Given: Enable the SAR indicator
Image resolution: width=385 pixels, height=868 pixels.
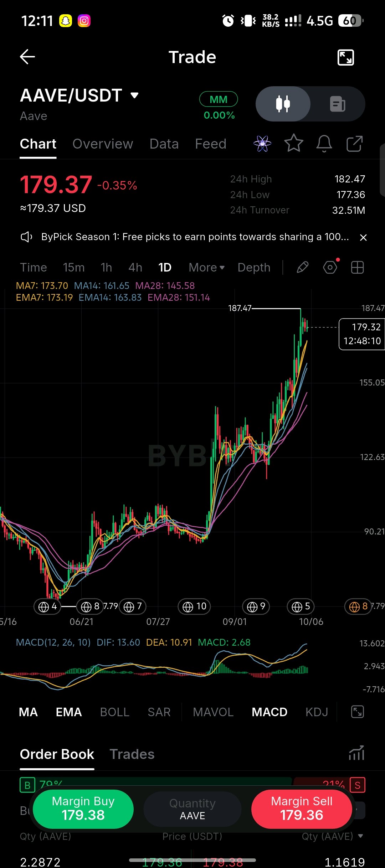Looking at the screenshot, I should tap(159, 712).
